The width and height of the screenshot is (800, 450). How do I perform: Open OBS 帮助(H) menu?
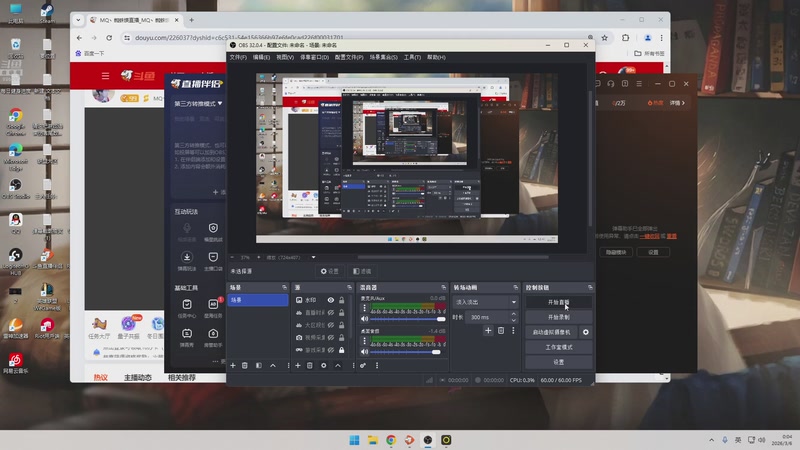click(436, 57)
